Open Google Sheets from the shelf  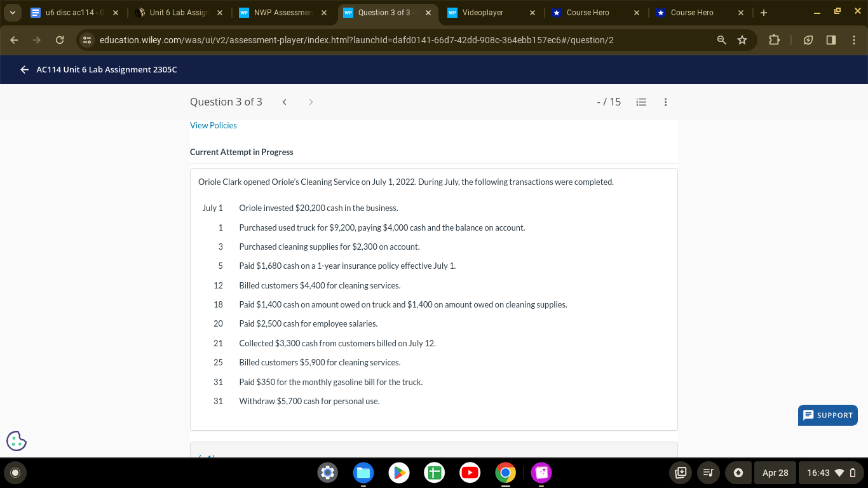[x=434, y=473]
